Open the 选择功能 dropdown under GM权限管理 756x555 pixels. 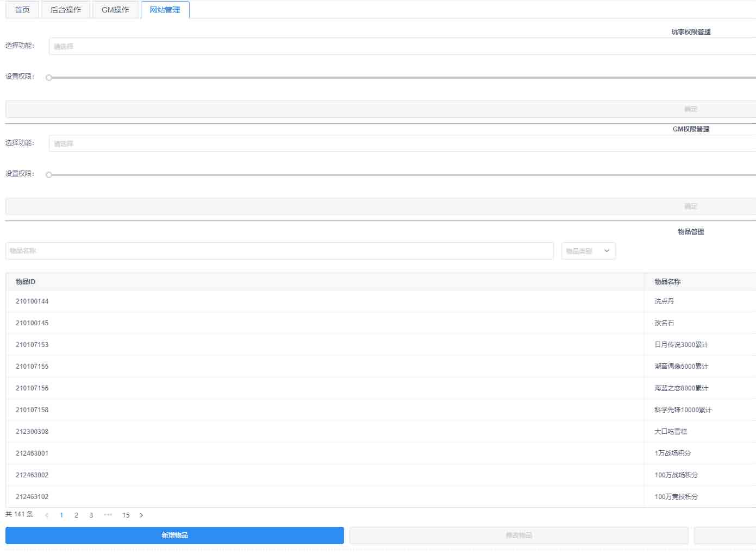[402, 144]
